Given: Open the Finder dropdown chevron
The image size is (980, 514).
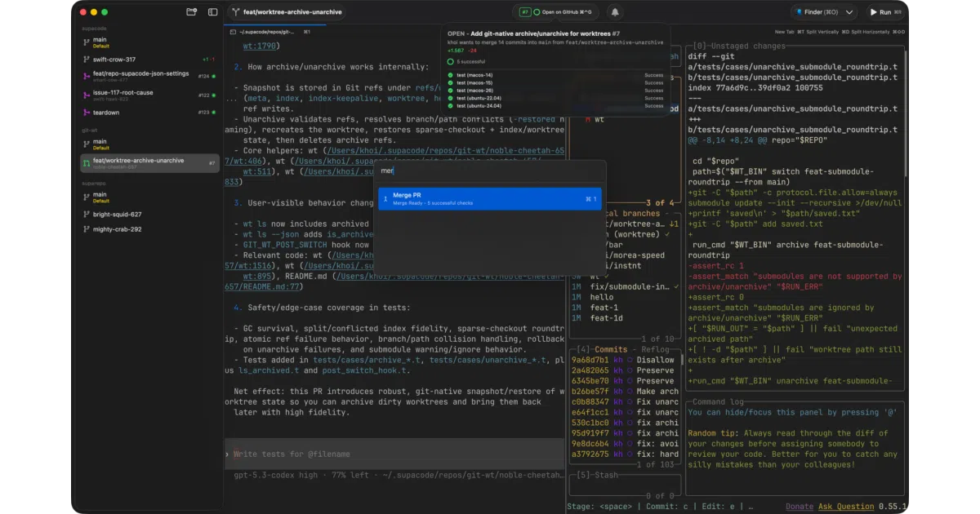Looking at the screenshot, I should tap(849, 12).
